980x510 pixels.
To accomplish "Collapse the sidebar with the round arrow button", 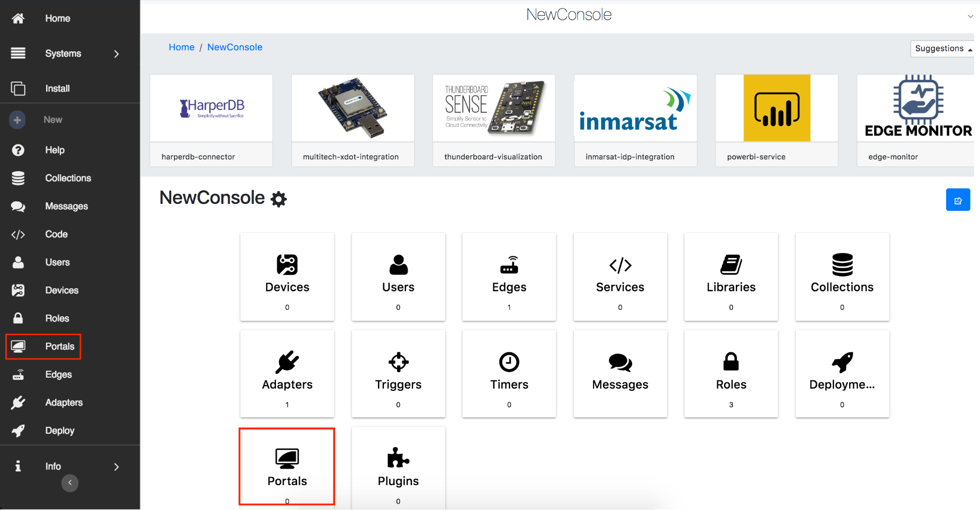I will tap(70, 483).
